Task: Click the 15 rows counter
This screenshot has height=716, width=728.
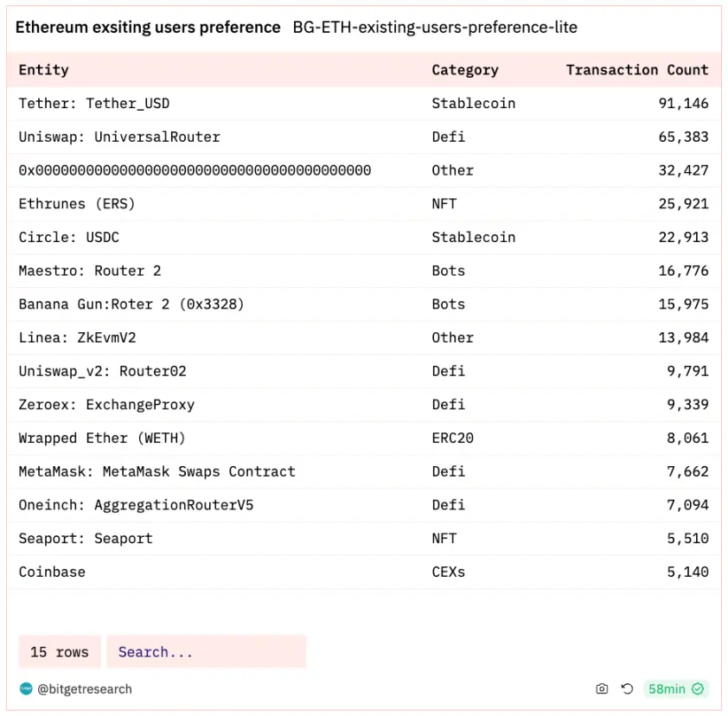Action: tap(60, 652)
